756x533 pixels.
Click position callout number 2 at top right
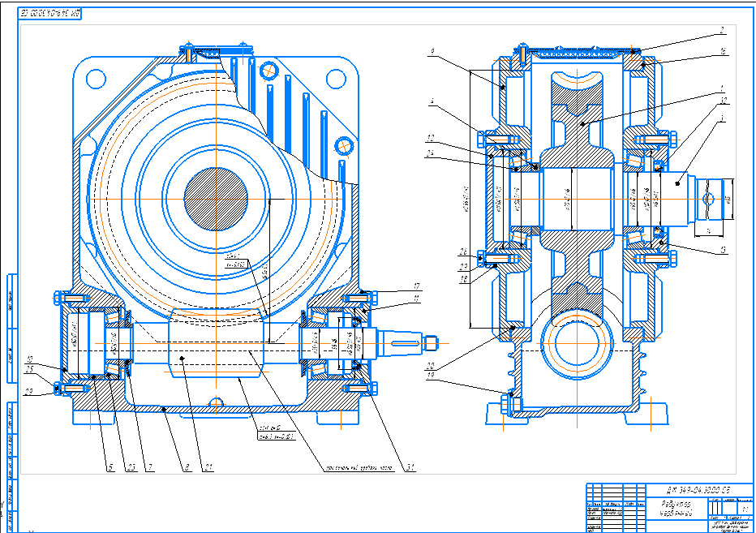[720, 32]
